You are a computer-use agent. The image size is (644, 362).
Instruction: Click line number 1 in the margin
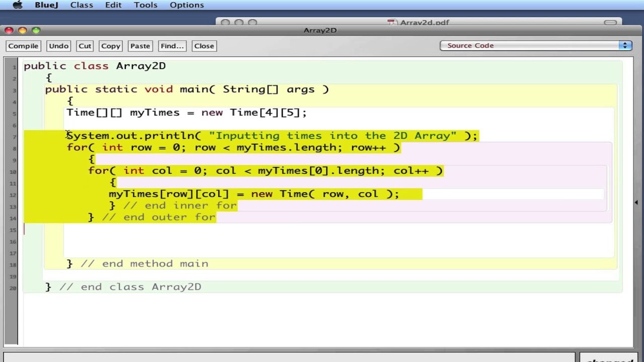(x=14, y=67)
